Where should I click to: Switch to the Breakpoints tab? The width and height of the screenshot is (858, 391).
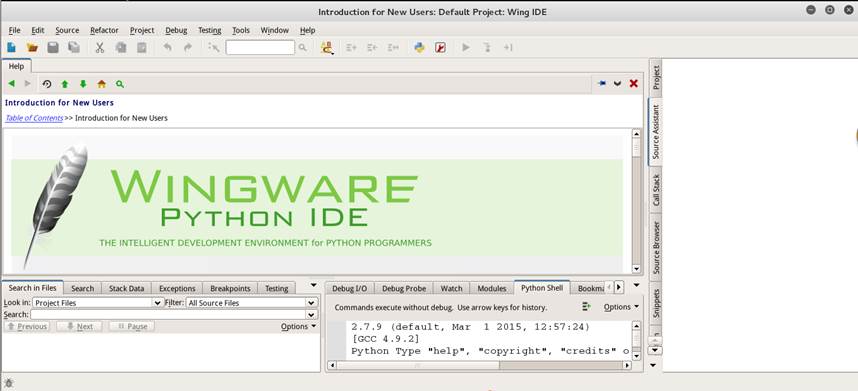[x=230, y=288]
